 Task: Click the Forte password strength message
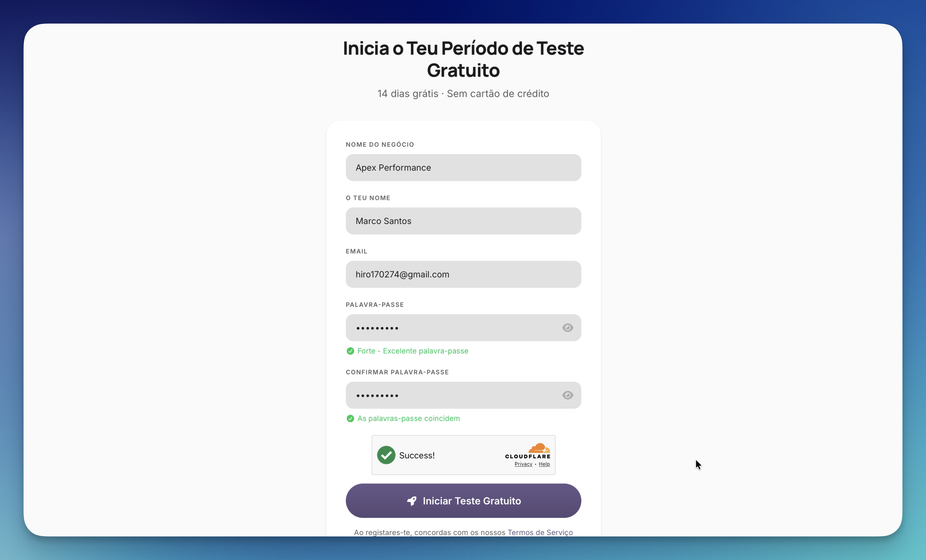412,351
